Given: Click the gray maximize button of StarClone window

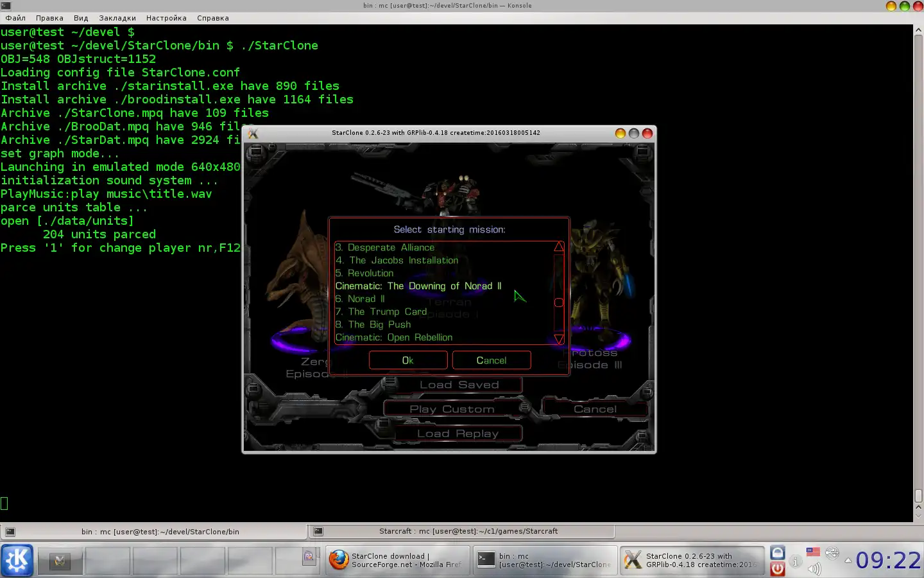Looking at the screenshot, I should point(634,133).
